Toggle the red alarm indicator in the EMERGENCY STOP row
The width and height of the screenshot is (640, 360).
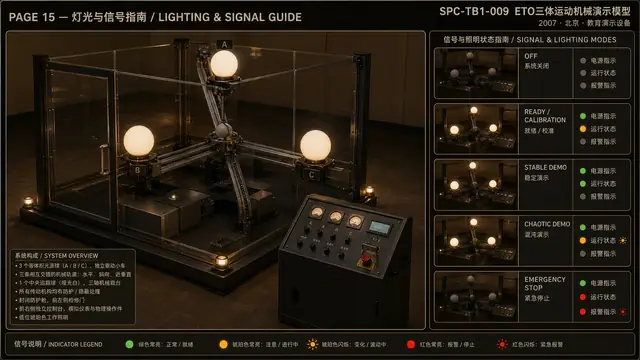tap(583, 312)
